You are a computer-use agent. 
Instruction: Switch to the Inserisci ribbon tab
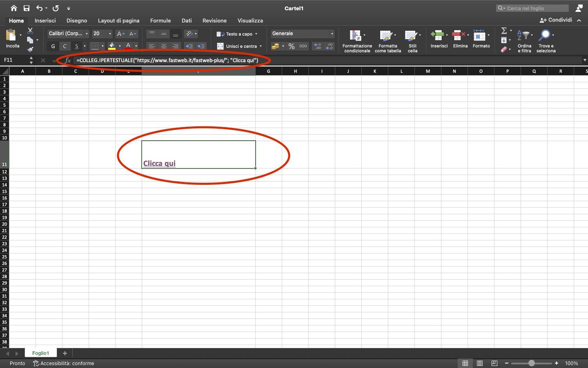point(45,20)
